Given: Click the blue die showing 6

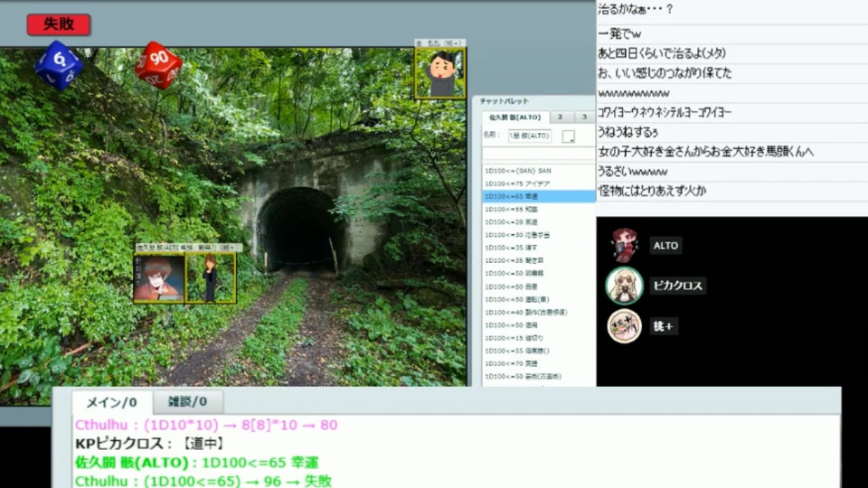Looking at the screenshot, I should 59,65.
